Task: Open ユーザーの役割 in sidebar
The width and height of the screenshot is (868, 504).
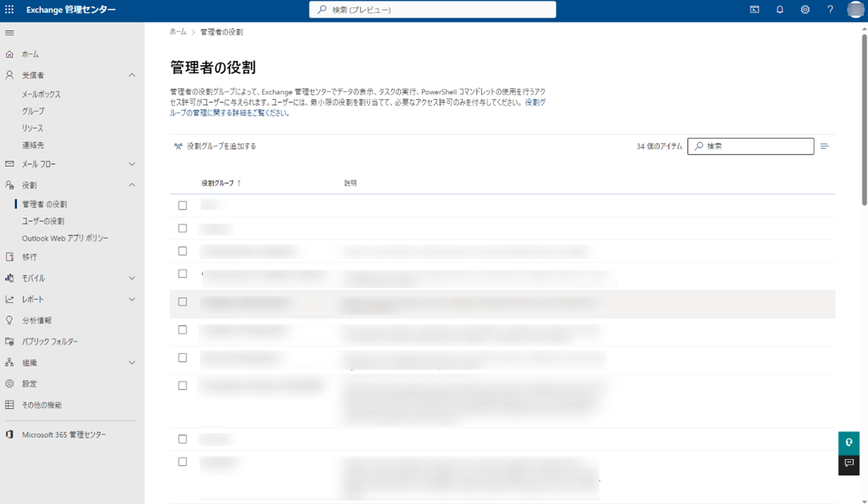Action: click(x=43, y=221)
